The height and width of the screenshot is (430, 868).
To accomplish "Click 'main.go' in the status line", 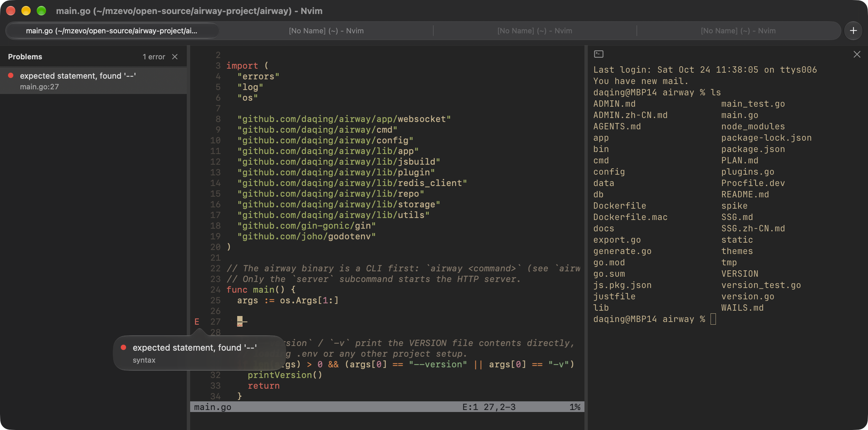I will [212, 407].
